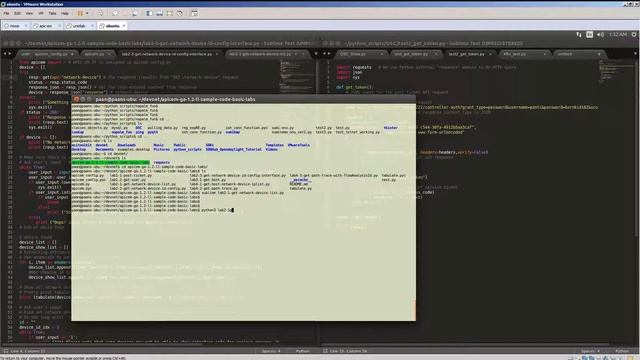Image resolution: width=640 pixels, height=360 pixels.
Task: Click the left Sublime minimap
Action: point(296,78)
